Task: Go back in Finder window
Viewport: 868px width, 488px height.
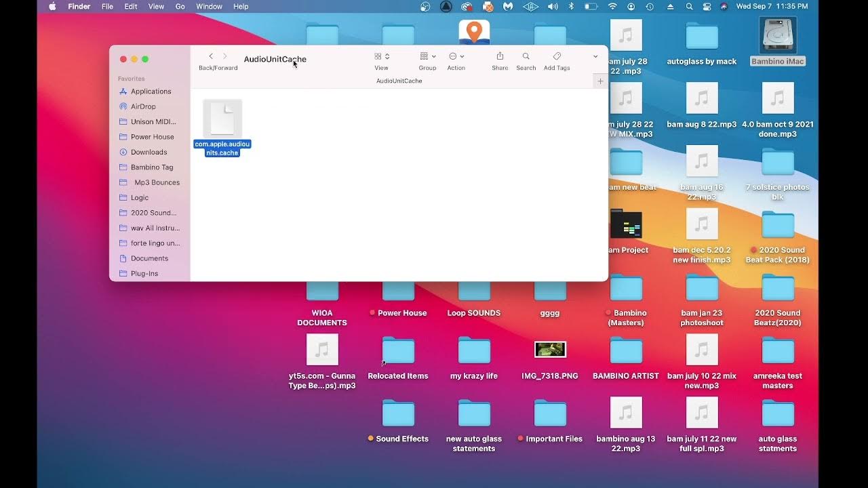Action: tap(211, 56)
